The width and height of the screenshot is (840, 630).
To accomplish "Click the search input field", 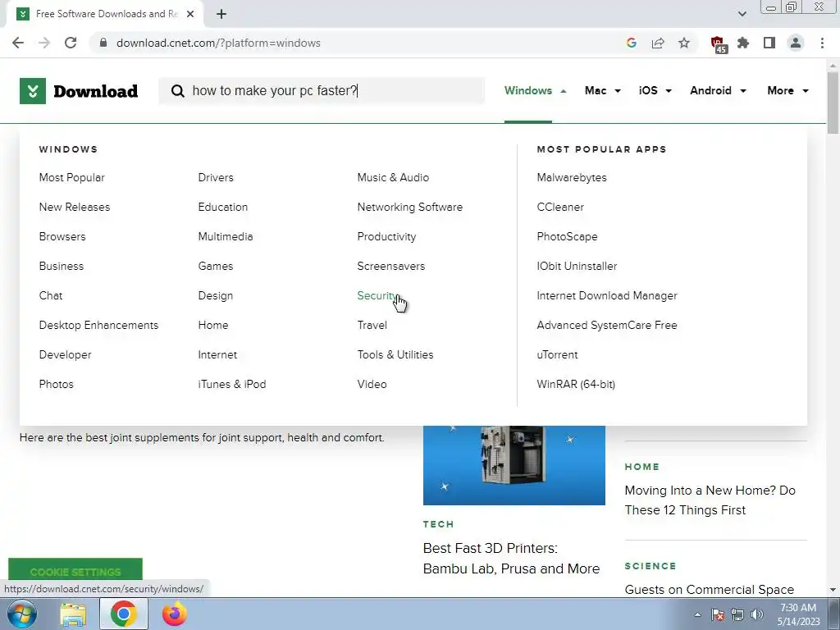I will (322, 90).
